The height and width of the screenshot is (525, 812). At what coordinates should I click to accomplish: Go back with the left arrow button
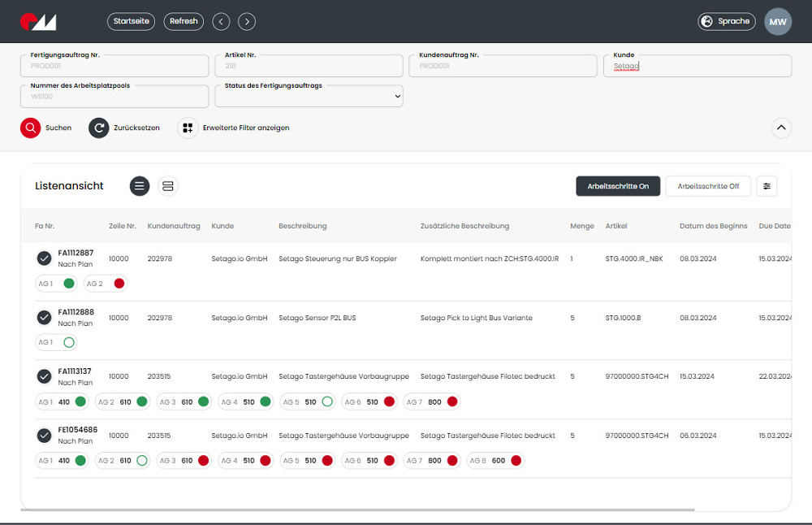(221, 22)
